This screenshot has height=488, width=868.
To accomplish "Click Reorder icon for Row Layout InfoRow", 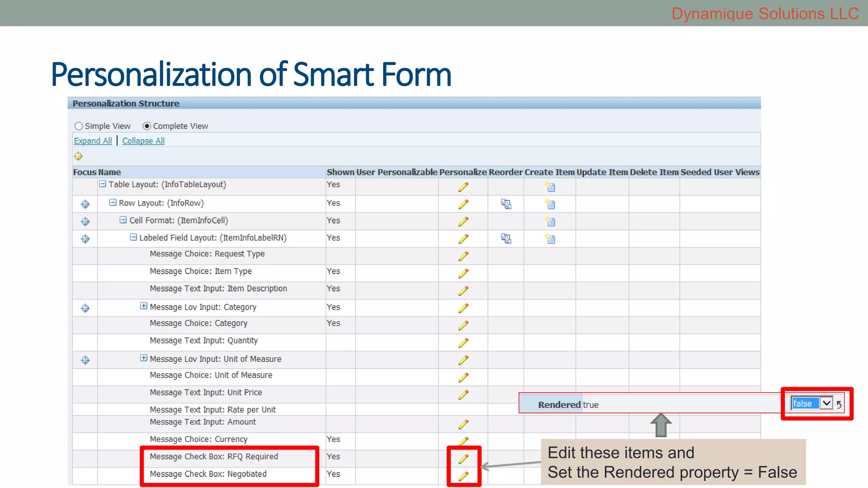I will pos(506,204).
